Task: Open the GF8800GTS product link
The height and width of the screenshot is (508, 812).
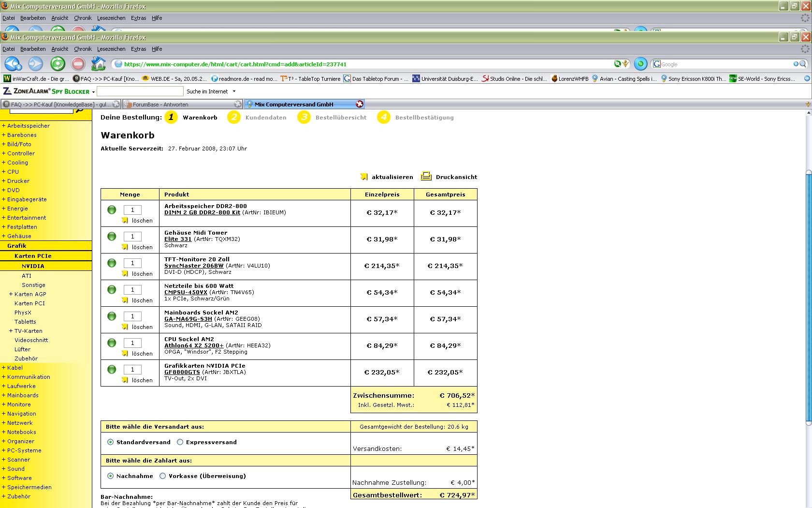Action: (182, 372)
